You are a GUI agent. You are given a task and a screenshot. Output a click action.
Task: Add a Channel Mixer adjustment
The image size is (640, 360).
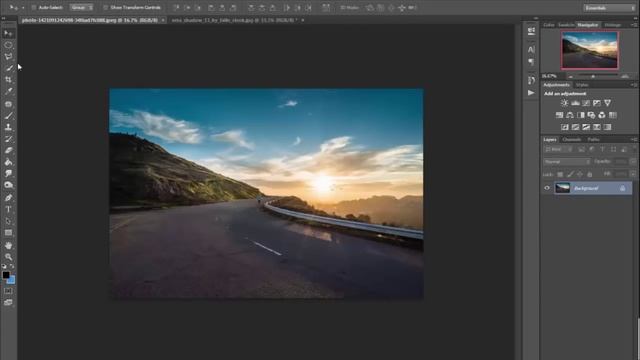(602, 115)
